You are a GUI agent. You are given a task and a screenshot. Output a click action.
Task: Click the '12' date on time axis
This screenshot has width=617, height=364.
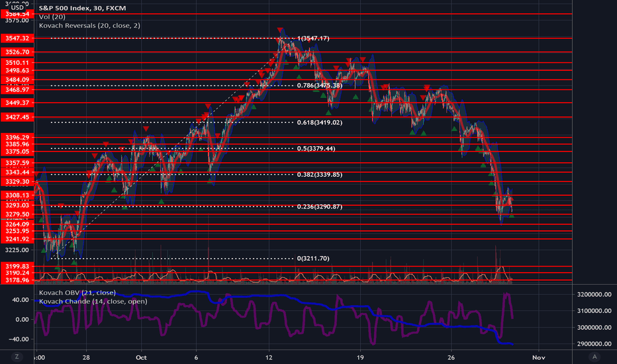269,357
